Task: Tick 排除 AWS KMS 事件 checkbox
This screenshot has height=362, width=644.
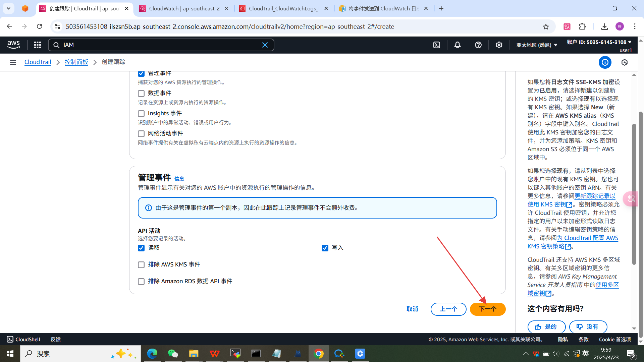Action: tap(141, 265)
